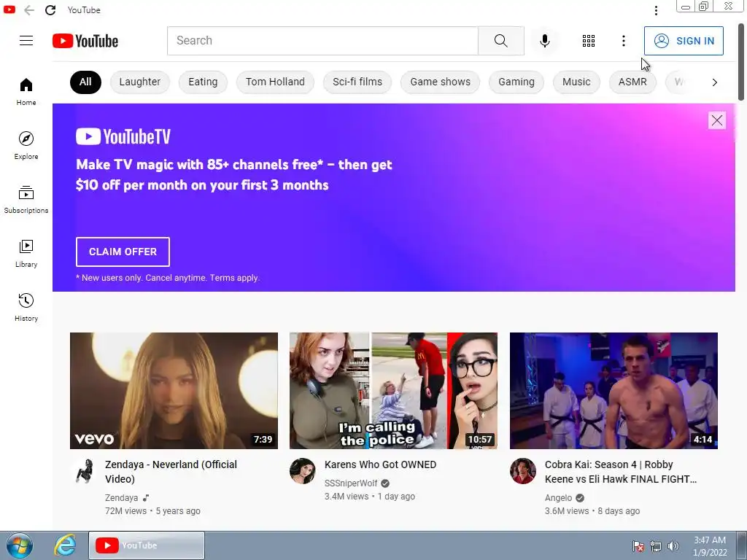The image size is (747, 560).
Task: Open Angelo channel avatar
Action: tap(522, 471)
